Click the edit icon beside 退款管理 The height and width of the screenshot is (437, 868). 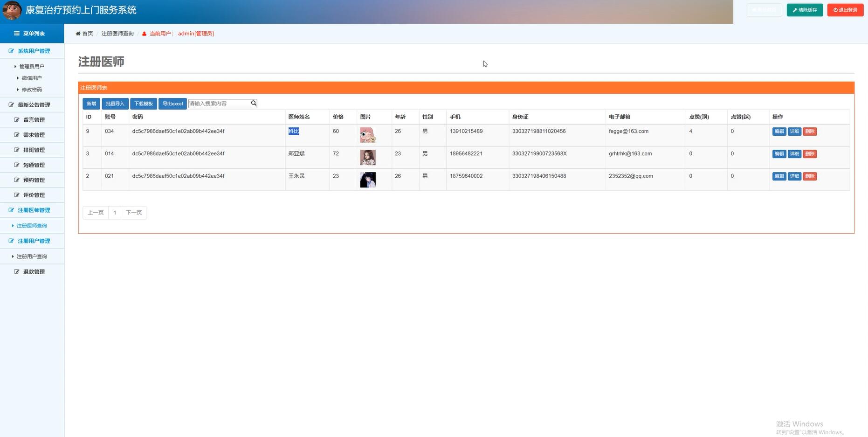point(17,271)
